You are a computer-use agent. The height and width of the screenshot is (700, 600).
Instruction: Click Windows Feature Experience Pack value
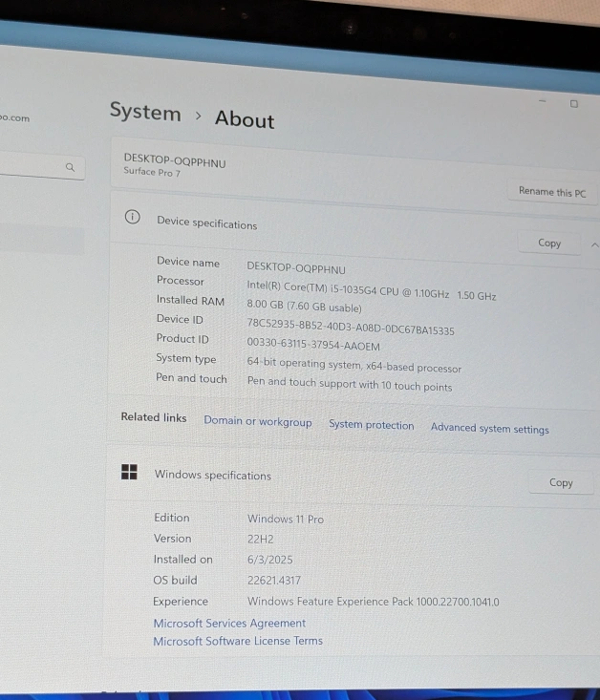(x=373, y=602)
